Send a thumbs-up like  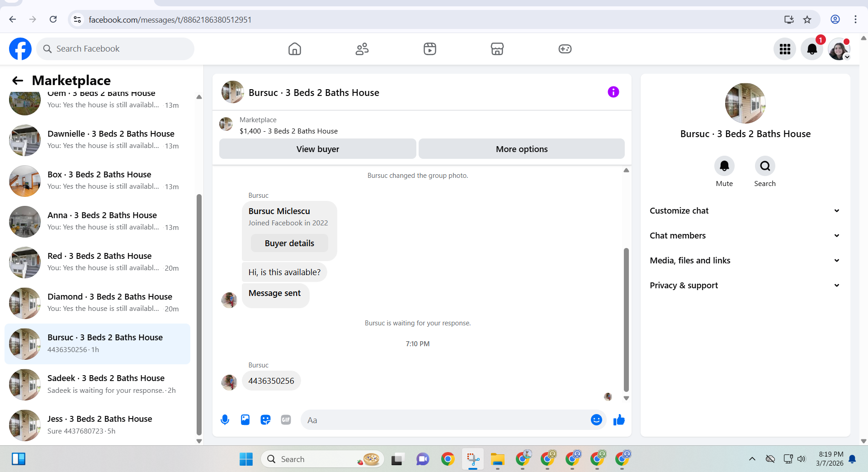pyautogui.click(x=619, y=420)
